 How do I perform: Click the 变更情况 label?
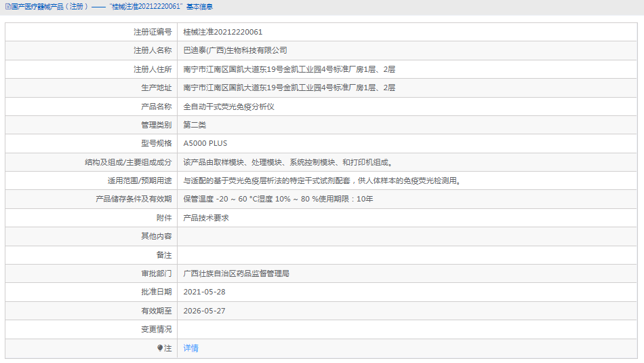(x=157, y=329)
